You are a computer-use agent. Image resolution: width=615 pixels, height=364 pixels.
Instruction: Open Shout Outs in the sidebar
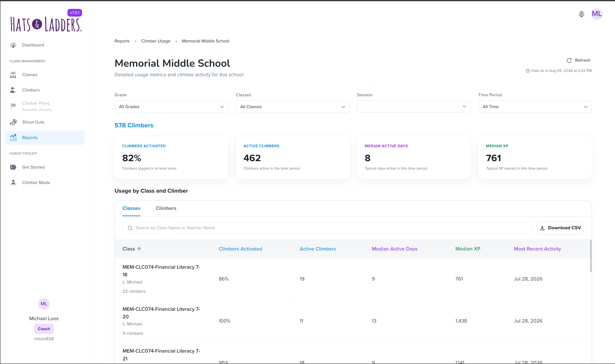click(45, 122)
